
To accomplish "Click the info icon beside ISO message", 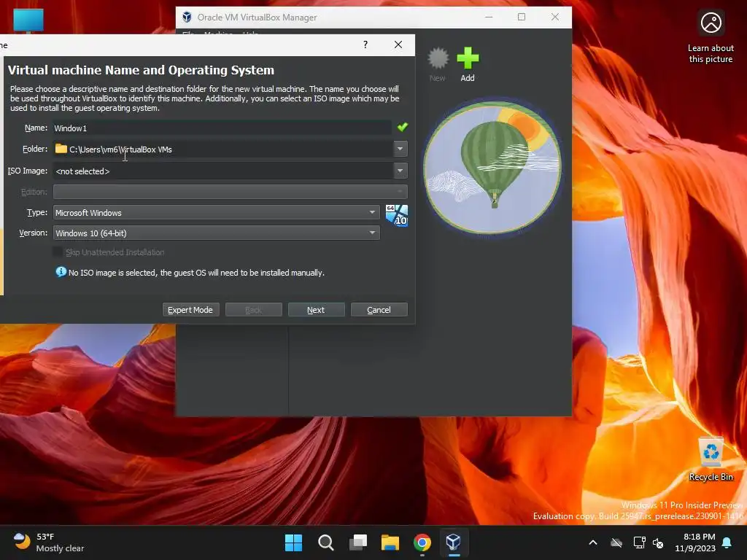I will coord(61,272).
